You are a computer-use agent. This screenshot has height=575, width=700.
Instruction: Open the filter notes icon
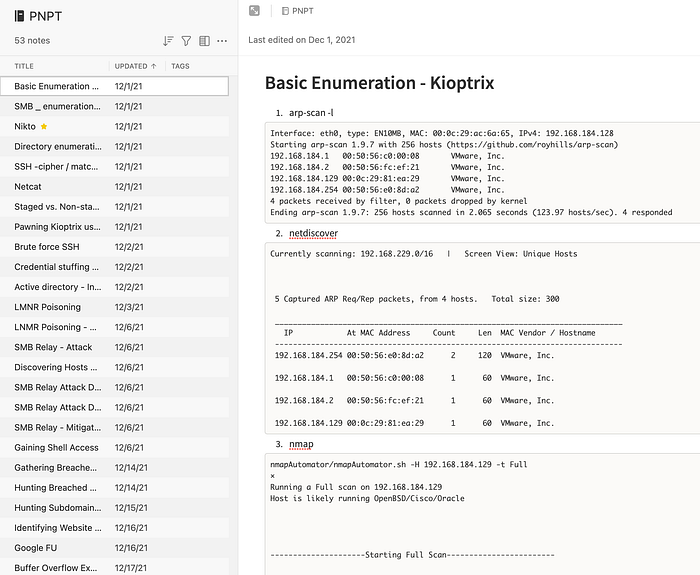coord(186,41)
